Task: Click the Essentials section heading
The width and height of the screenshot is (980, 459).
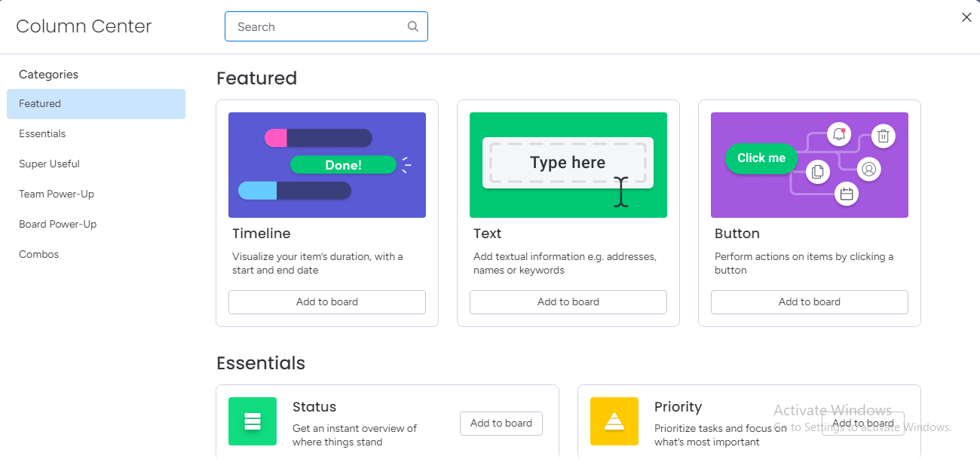Action: coord(261,363)
